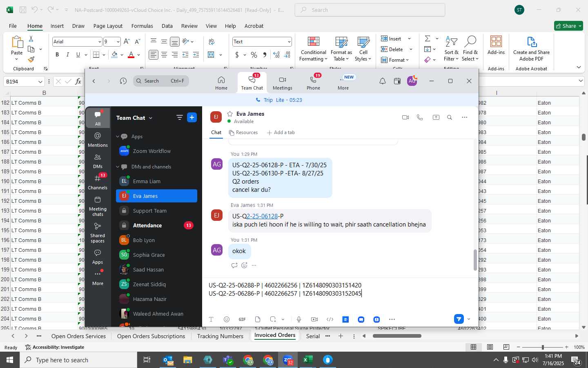Image resolution: width=588 pixels, height=368 pixels.
Task: Insert a GIF in message
Action: (242, 319)
